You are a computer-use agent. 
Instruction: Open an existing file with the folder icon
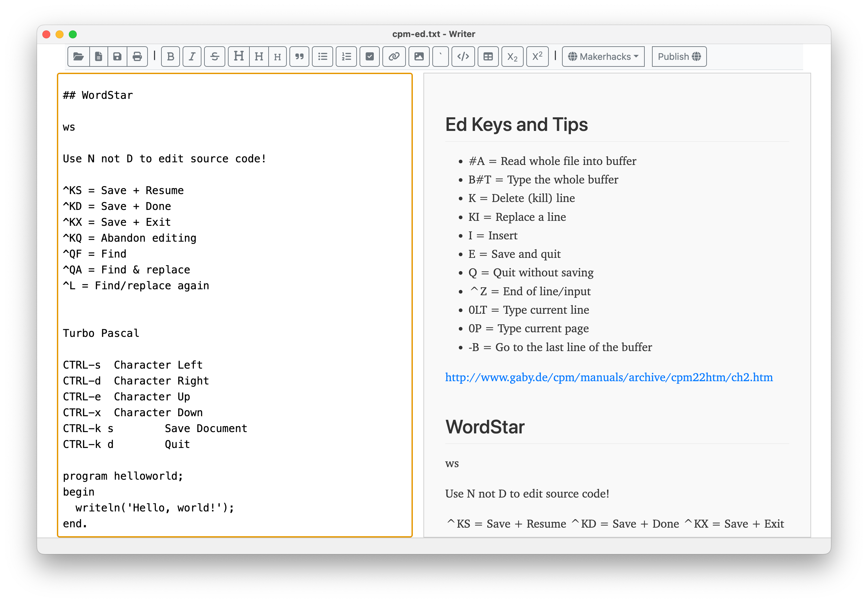78,56
